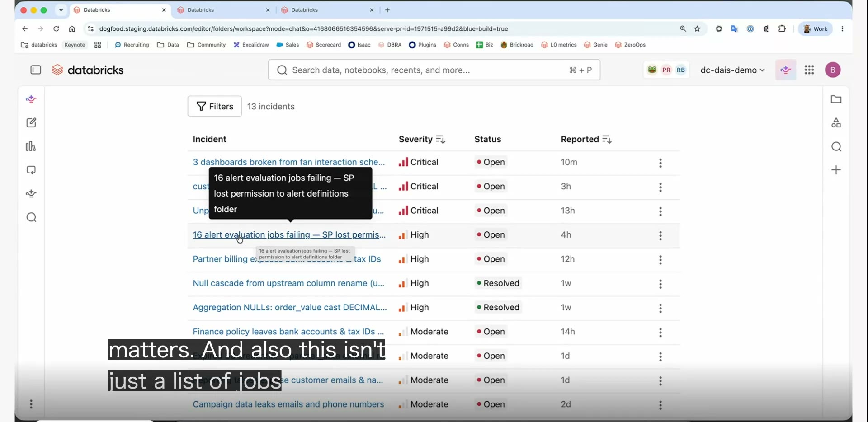Switch to the third Databricks browser tab
Viewport: 868px width, 422px height.
click(x=328, y=10)
